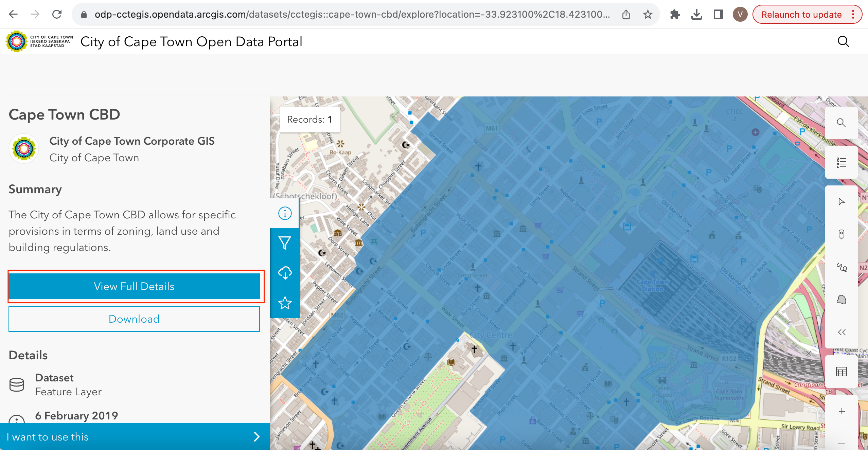Open the attribute table icon
Screen dimensions: 868x450
coord(841,372)
